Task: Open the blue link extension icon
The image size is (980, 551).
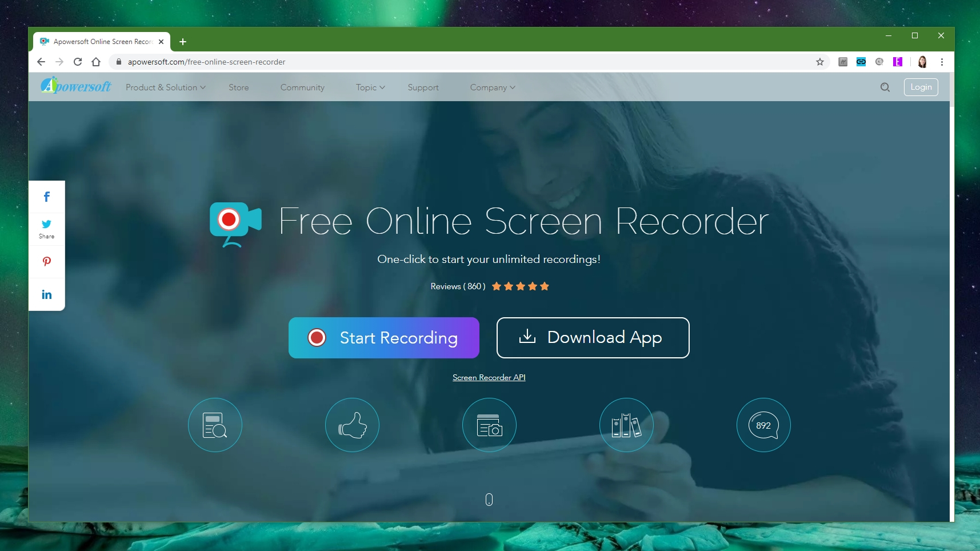Action: pos(861,62)
